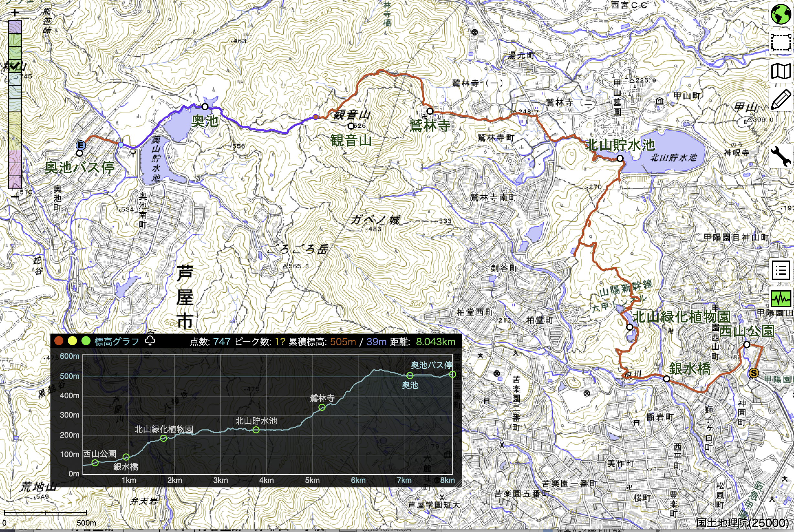
Task: Open the folded map layers icon
Action: 781,71
